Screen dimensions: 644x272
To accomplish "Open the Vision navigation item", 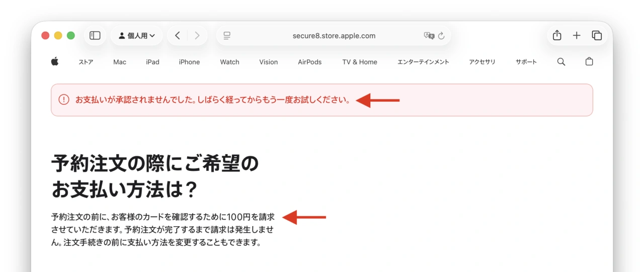I will 269,62.
